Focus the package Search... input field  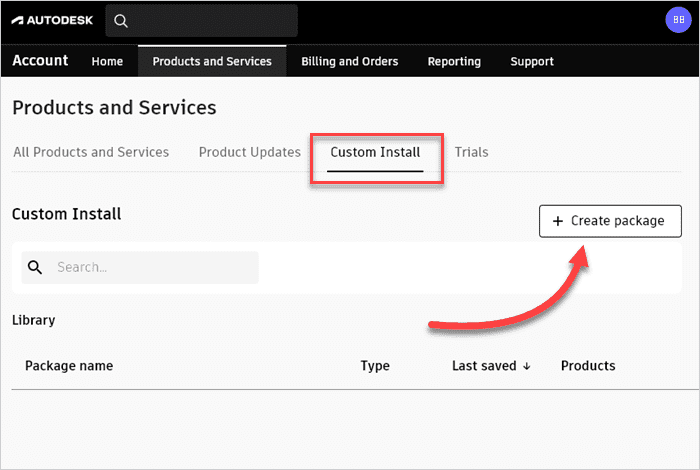140,267
